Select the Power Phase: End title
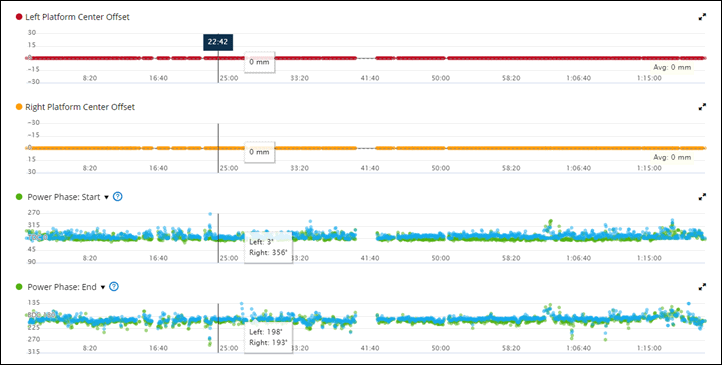This screenshot has width=722, height=365. (62, 287)
